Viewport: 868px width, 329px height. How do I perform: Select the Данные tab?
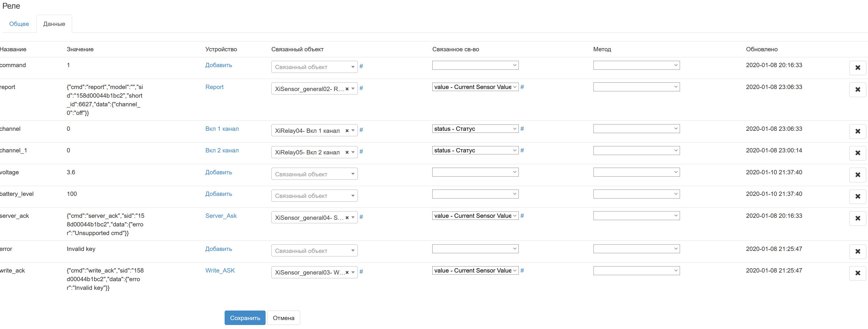pos(54,24)
